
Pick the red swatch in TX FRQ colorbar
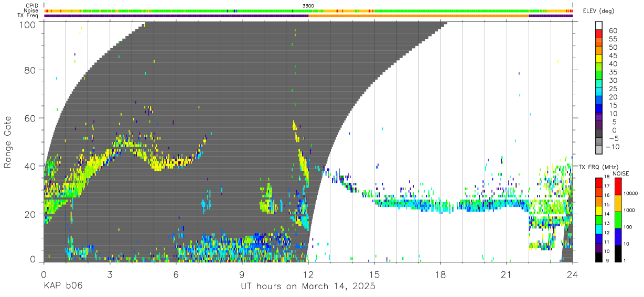pyautogui.click(x=598, y=182)
